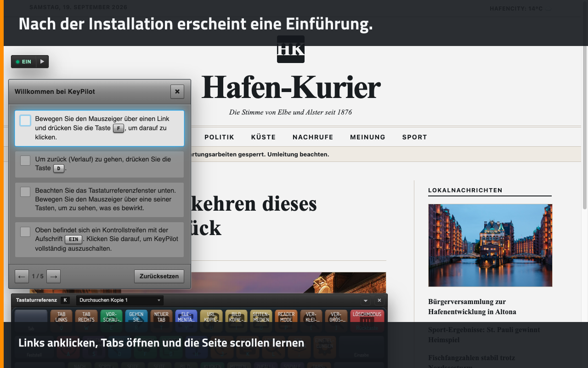Check the 'Um zurück (Verlauf)' step checkbox
The height and width of the screenshot is (368, 588).
[25, 161]
